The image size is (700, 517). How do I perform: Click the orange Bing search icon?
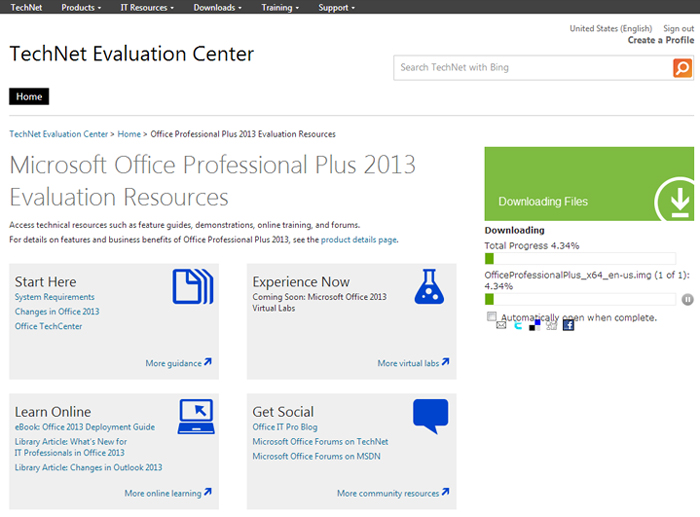[682, 68]
